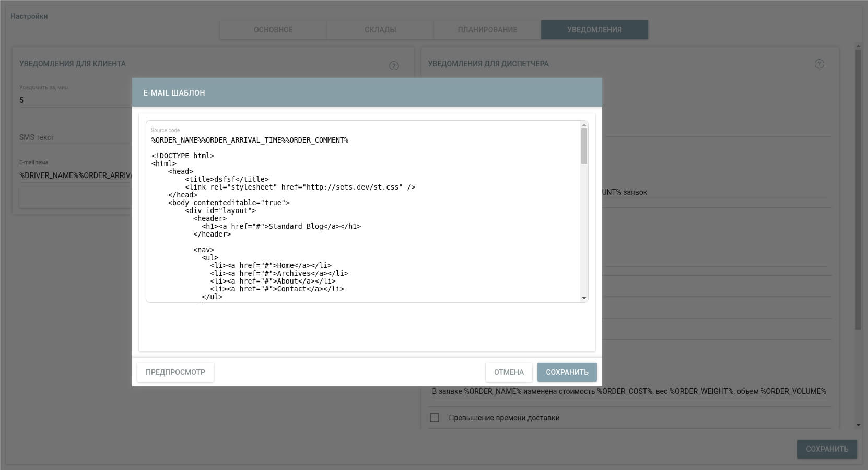The width and height of the screenshot is (868, 470).
Task: Switch to the ОСНОВНОЕ tab
Action: pos(273,30)
